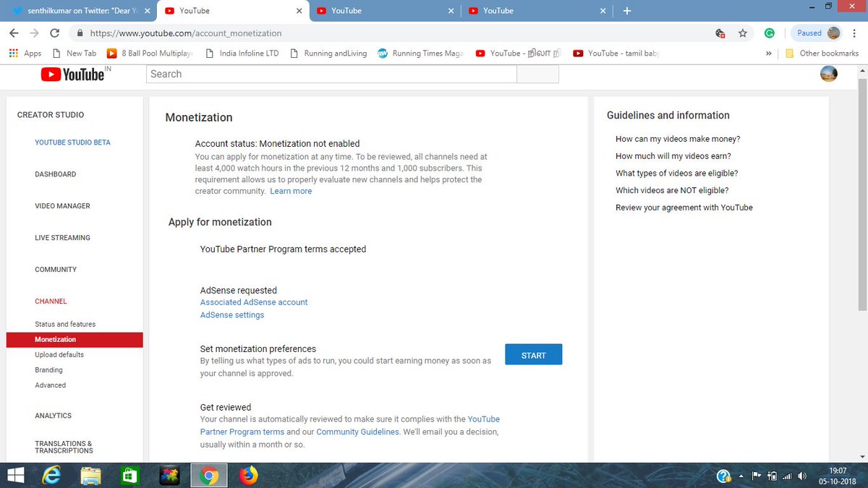Image resolution: width=868 pixels, height=488 pixels.
Task: Open How much will my videos earn?
Action: point(673,156)
